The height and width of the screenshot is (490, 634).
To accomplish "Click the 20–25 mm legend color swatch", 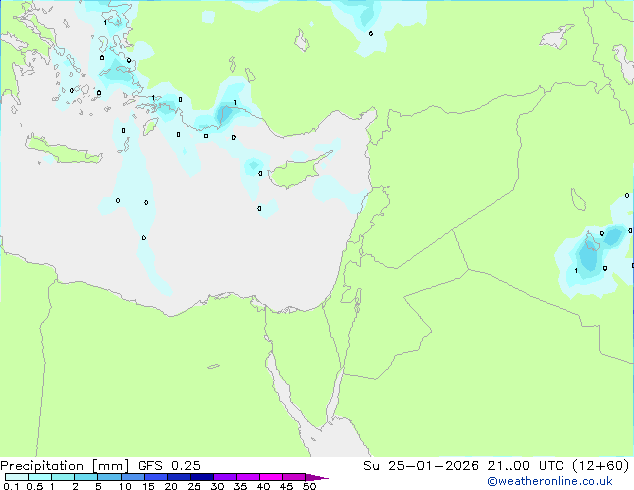I will tap(178, 477).
